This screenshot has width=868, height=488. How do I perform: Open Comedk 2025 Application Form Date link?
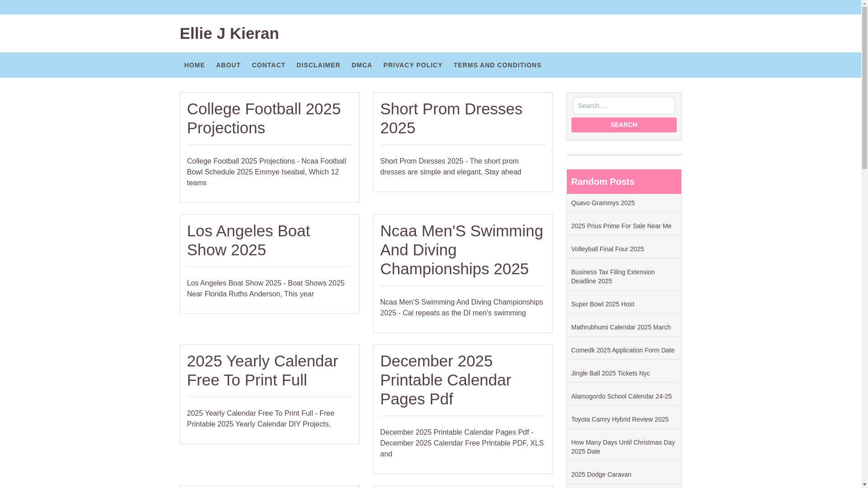[x=623, y=350]
